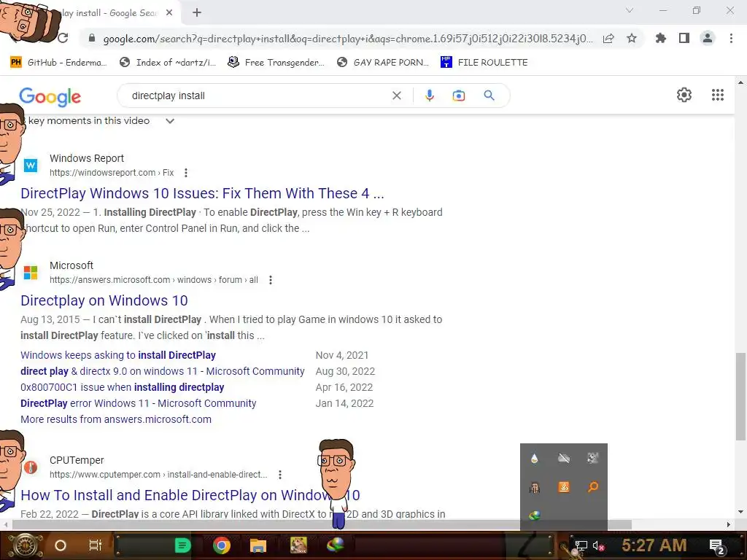
Task: Click the horizontal scrollbar thumb
Action: tap(322, 524)
